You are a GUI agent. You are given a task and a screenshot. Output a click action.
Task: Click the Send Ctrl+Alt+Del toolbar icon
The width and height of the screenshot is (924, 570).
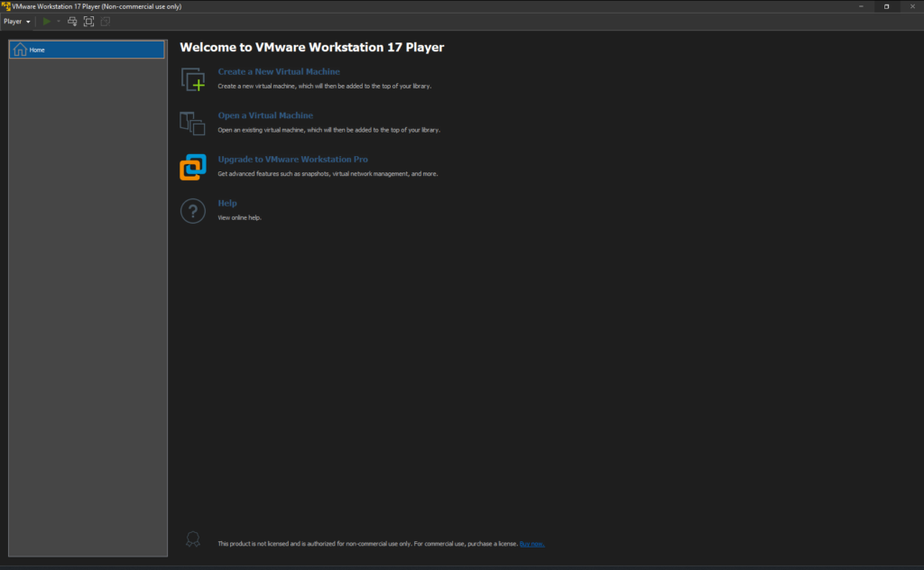coord(71,21)
